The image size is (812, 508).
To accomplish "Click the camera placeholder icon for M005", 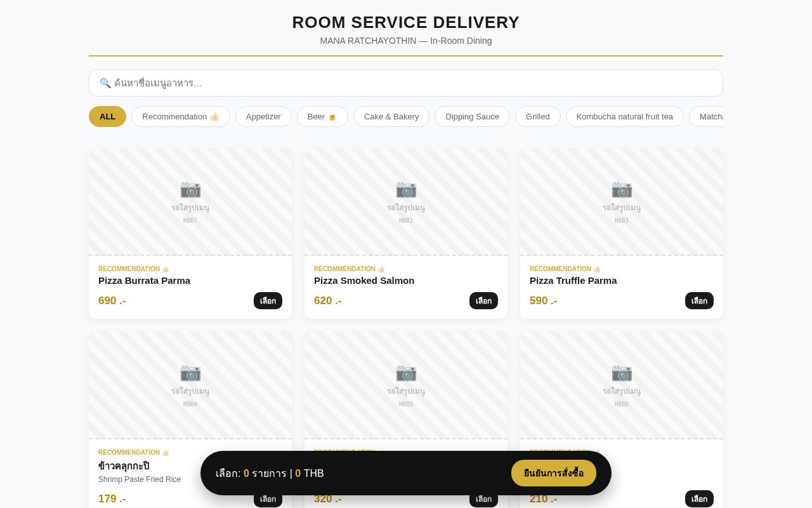I will (406, 372).
